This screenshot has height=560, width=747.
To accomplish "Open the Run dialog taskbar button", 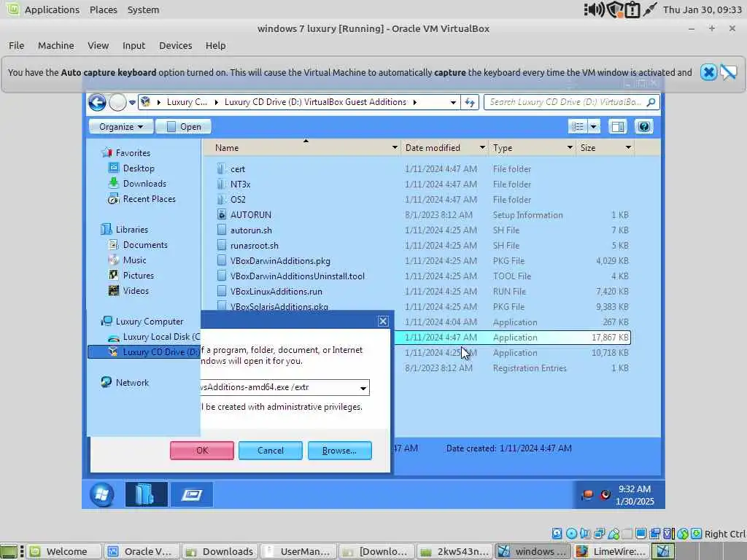I will click(x=192, y=494).
